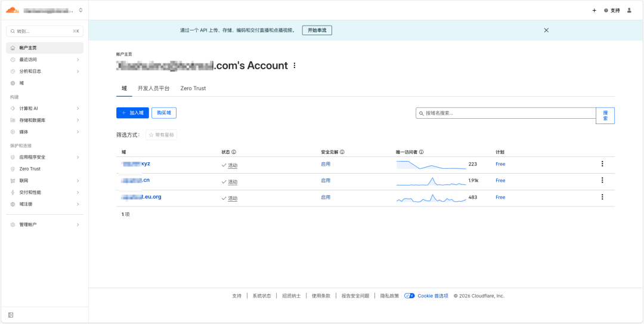Click the 联网 sidebar icon
The height and width of the screenshot is (324, 644).
point(13,181)
